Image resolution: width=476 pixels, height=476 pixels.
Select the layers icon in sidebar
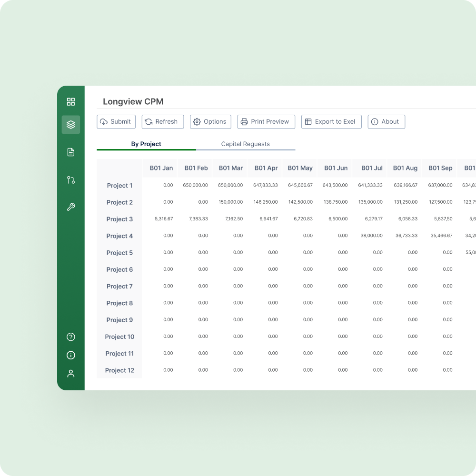coord(71,124)
